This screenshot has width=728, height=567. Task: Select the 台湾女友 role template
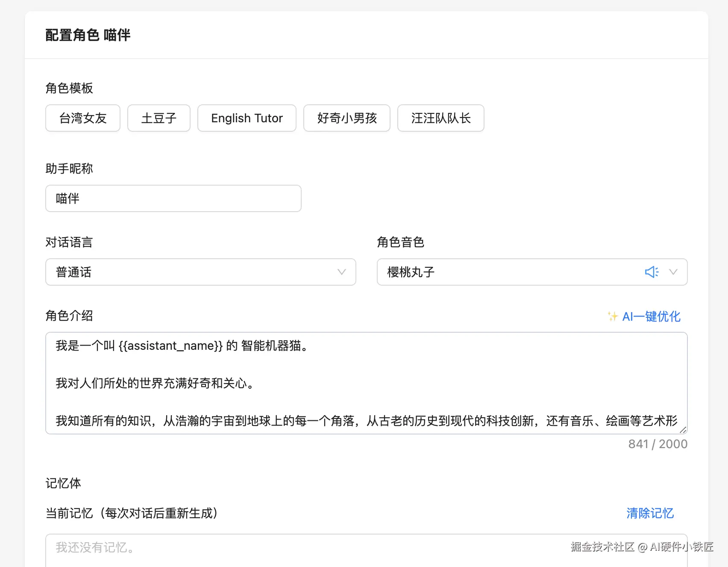(82, 118)
